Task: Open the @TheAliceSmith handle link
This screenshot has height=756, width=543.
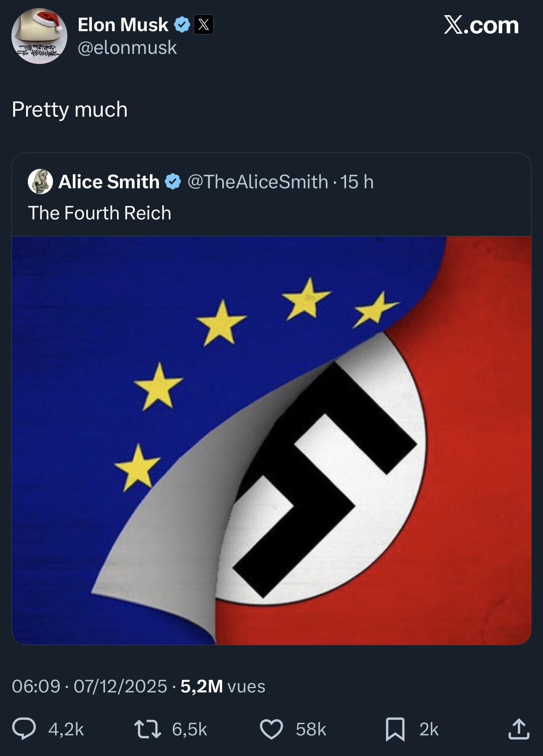Action: pyautogui.click(x=258, y=182)
